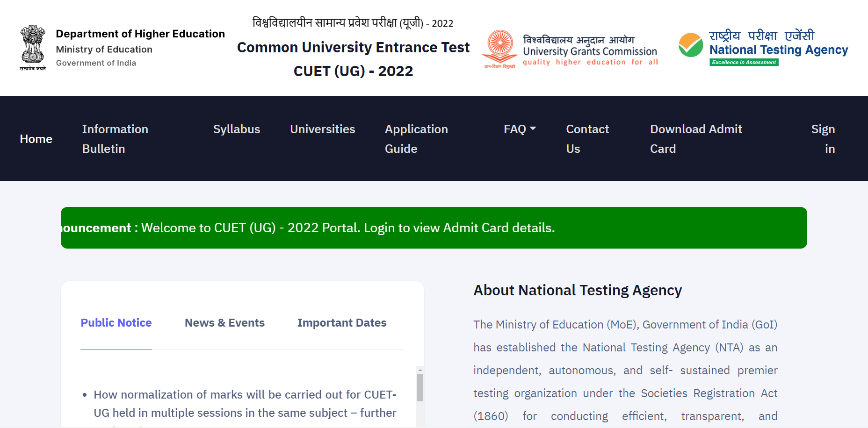Screen dimensions: 868x428
Task: Switch to the News & Events tab
Action: pos(224,323)
